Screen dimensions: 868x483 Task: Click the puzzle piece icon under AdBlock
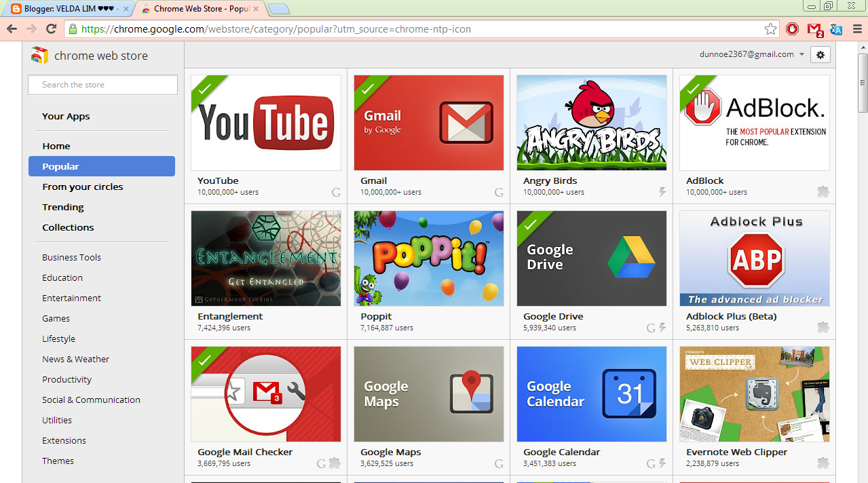(x=823, y=192)
